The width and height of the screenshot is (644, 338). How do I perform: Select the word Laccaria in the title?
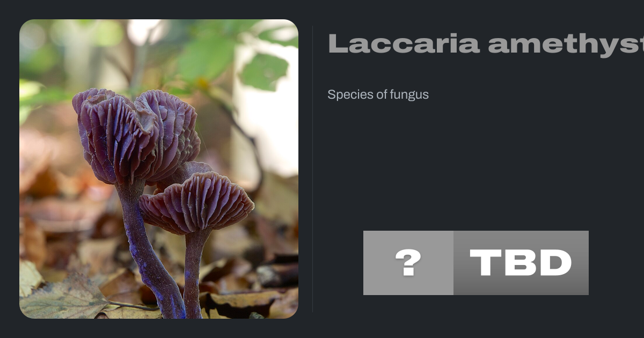[x=404, y=43]
